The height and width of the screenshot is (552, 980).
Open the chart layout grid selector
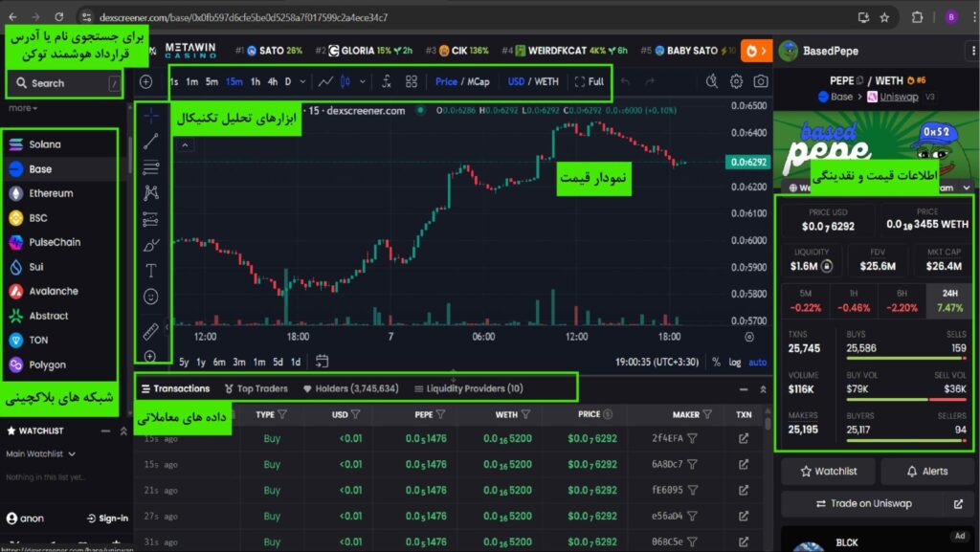pyautogui.click(x=412, y=81)
